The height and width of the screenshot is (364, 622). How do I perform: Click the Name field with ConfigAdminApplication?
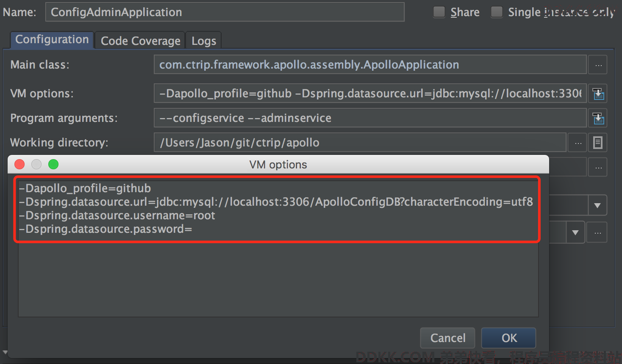225,12
